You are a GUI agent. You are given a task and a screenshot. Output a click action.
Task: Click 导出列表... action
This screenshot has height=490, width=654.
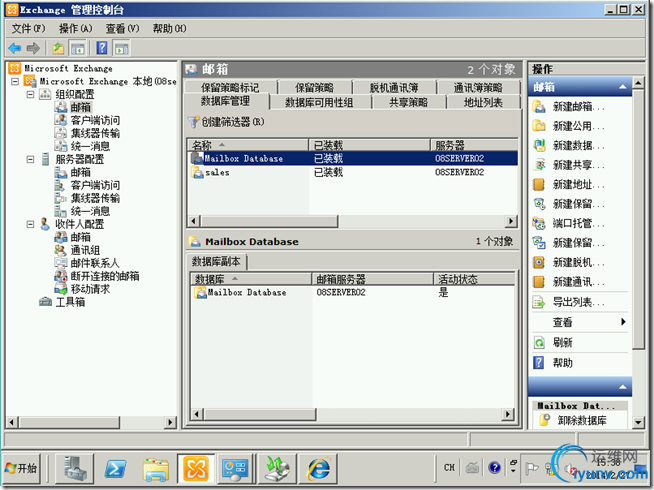pyautogui.click(x=569, y=302)
